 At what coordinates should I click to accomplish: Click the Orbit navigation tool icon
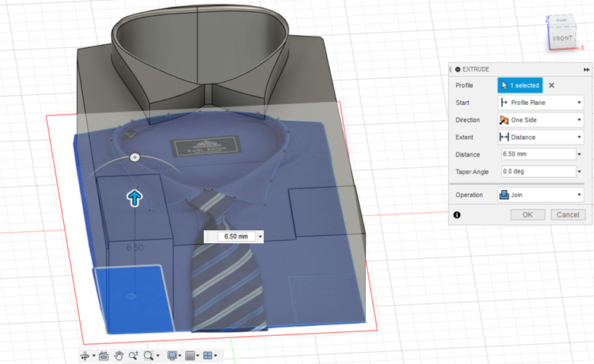tap(84, 355)
